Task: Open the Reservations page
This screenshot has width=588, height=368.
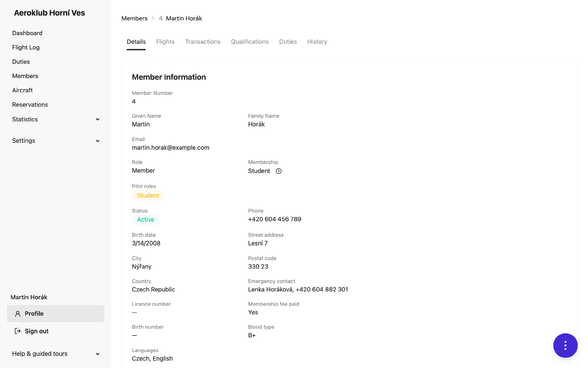Action: [30, 105]
